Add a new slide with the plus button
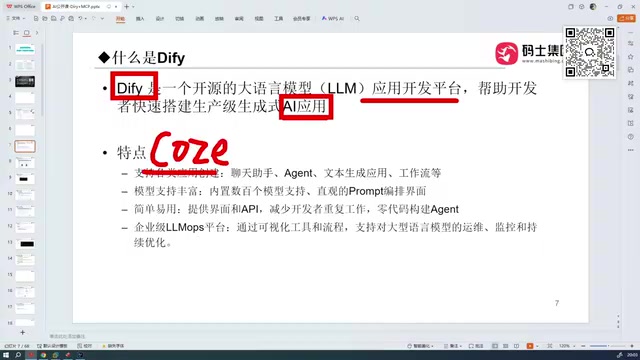The image size is (640, 360). coord(22,333)
